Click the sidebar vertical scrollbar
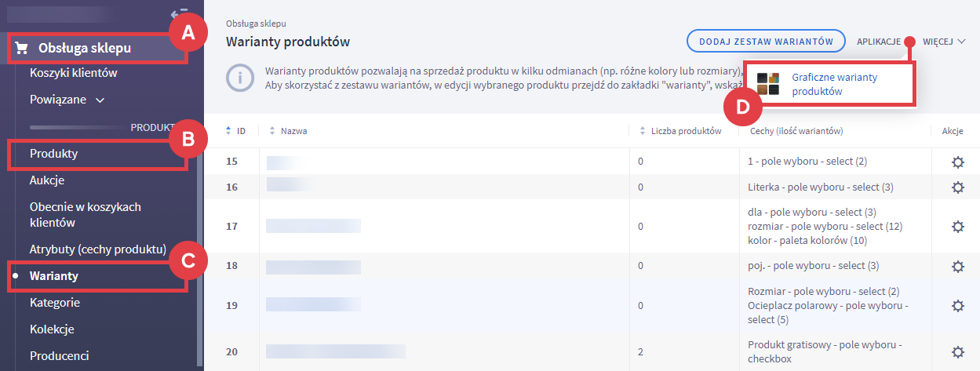 199,259
